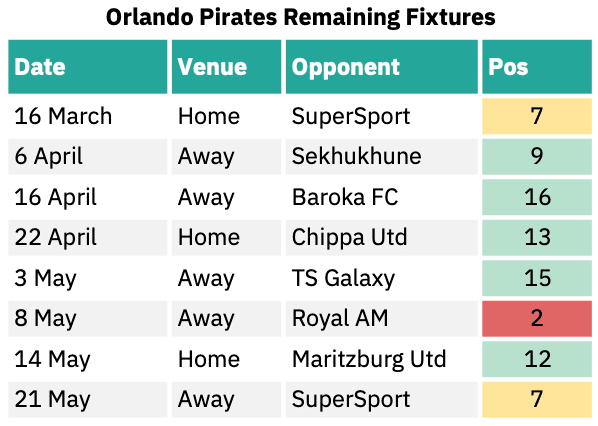Image resolution: width=598 pixels, height=426 pixels.
Task: Click the Chippa Utd opponent cell
Action: point(382,238)
